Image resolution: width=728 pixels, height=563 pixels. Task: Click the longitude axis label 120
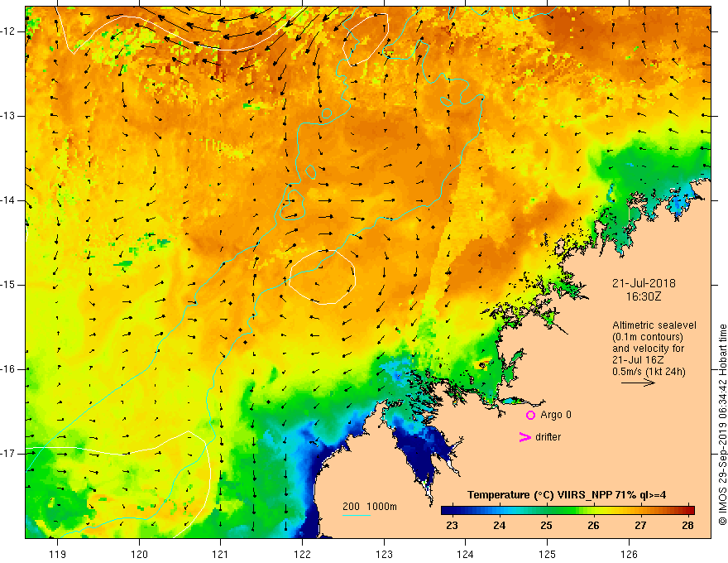click(x=139, y=554)
